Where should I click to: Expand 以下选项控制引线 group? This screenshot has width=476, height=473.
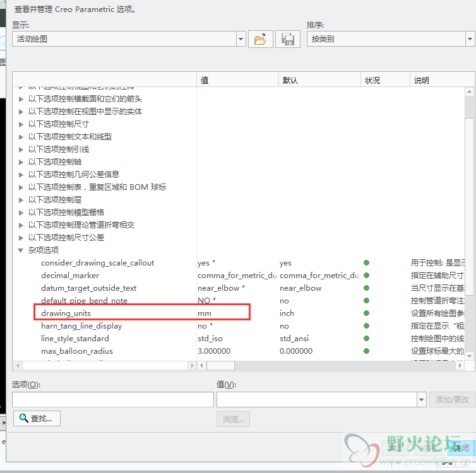click(21, 149)
